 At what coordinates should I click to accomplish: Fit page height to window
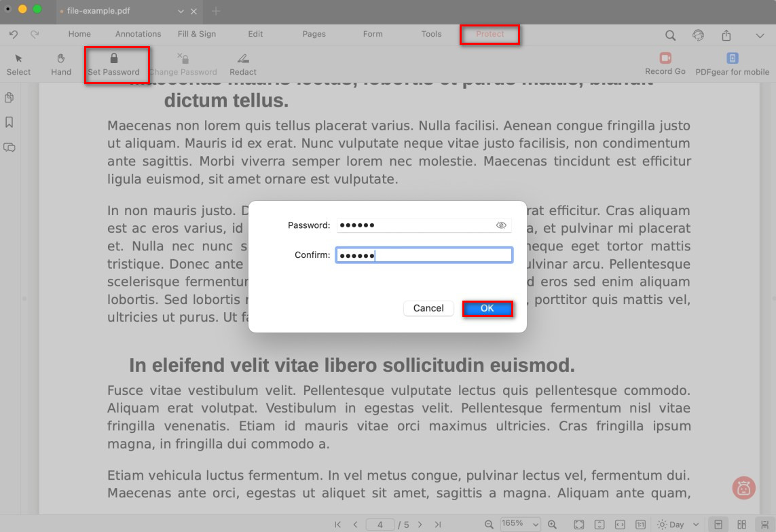pyautogui.click(x=599, y=525)
